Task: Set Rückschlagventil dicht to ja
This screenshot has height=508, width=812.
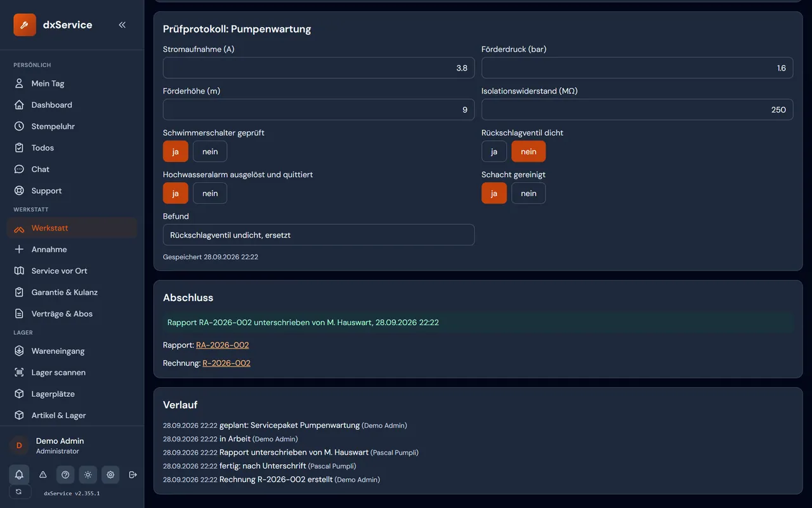Action: click(494, 151)
